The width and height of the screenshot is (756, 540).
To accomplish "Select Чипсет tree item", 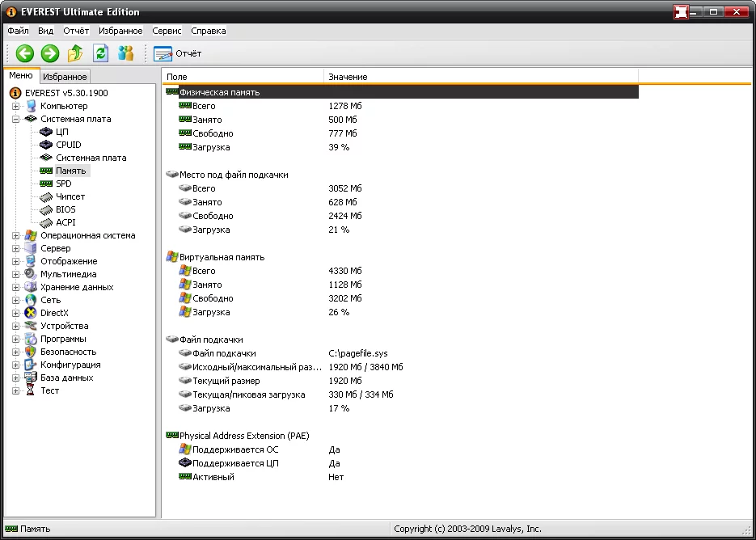I will [70, 196].
